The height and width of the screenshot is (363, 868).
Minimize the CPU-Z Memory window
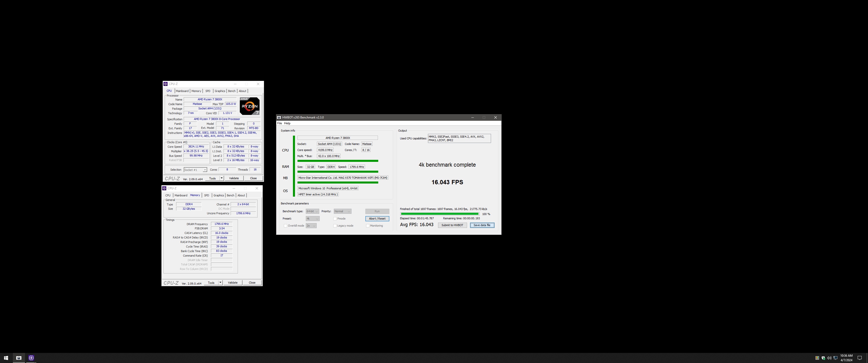[234, 188]
